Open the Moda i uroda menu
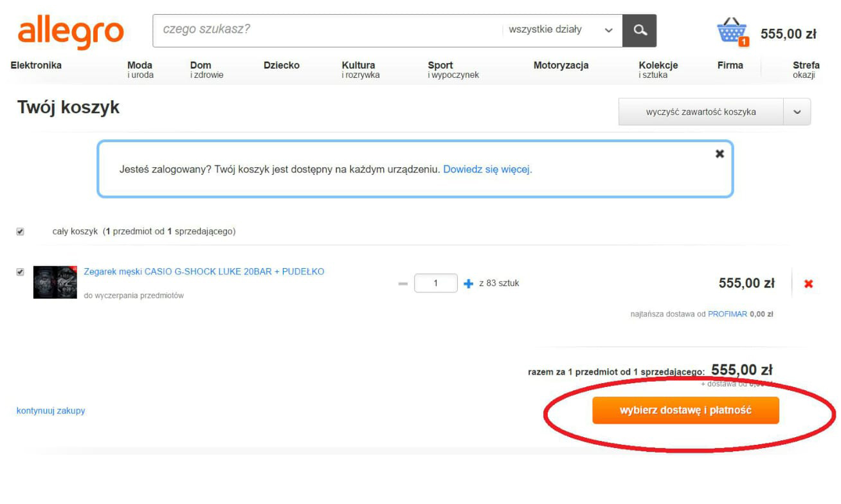 coord(140,69)
